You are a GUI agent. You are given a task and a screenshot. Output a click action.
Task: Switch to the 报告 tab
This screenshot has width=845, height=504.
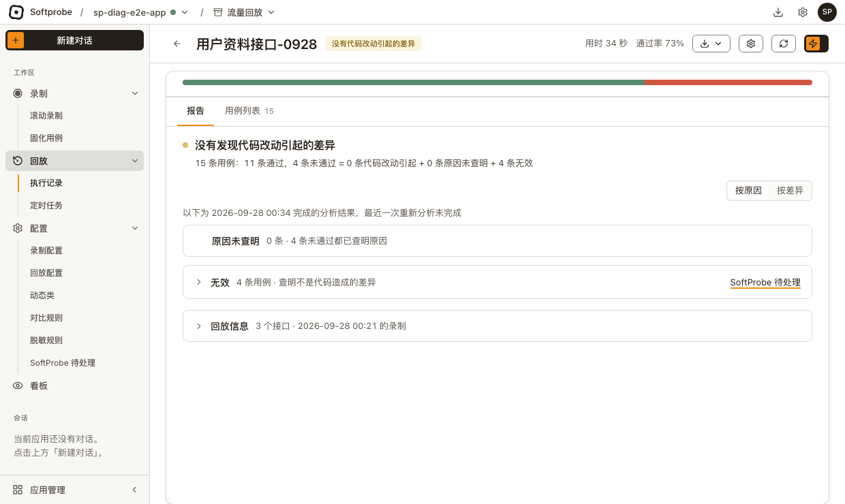(x=196, y=110)
